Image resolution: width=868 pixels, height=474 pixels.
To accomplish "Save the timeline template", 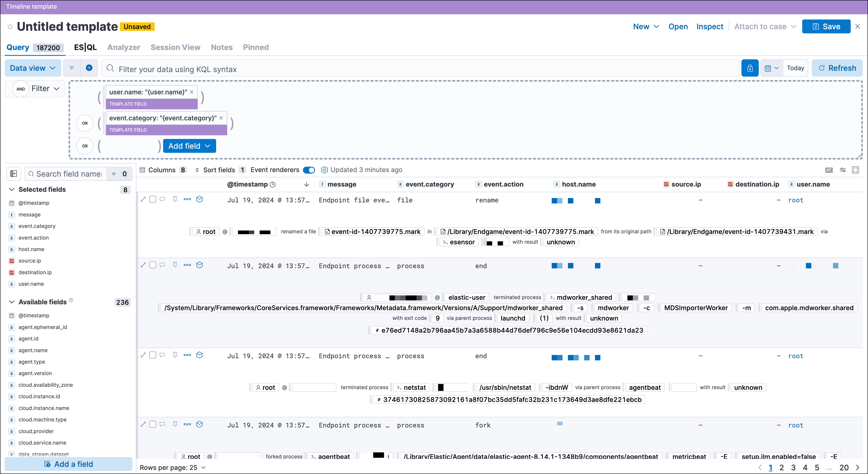I will tap(826, 26).
